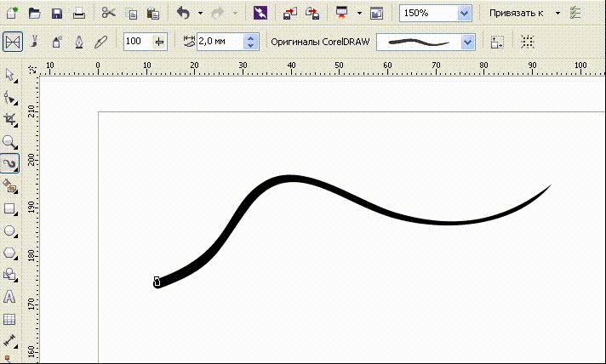Select the Ellipse tool
The image size is (606, 364).
10,230
